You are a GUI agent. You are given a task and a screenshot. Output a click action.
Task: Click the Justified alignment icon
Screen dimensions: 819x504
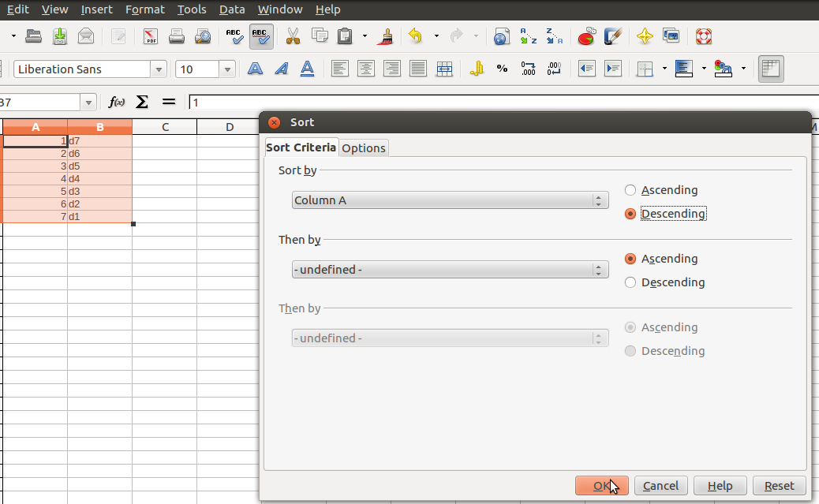418,69
